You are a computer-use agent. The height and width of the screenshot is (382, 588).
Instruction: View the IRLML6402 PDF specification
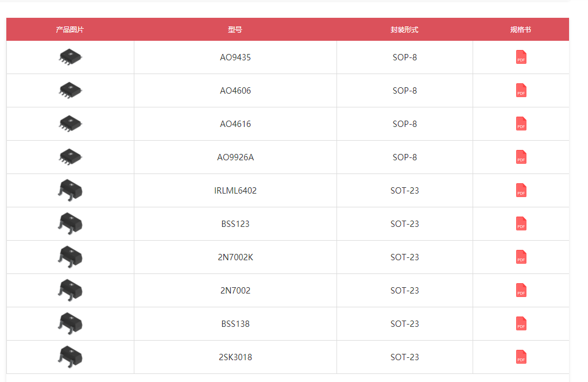pyautogui.click(x=521, y=191)
